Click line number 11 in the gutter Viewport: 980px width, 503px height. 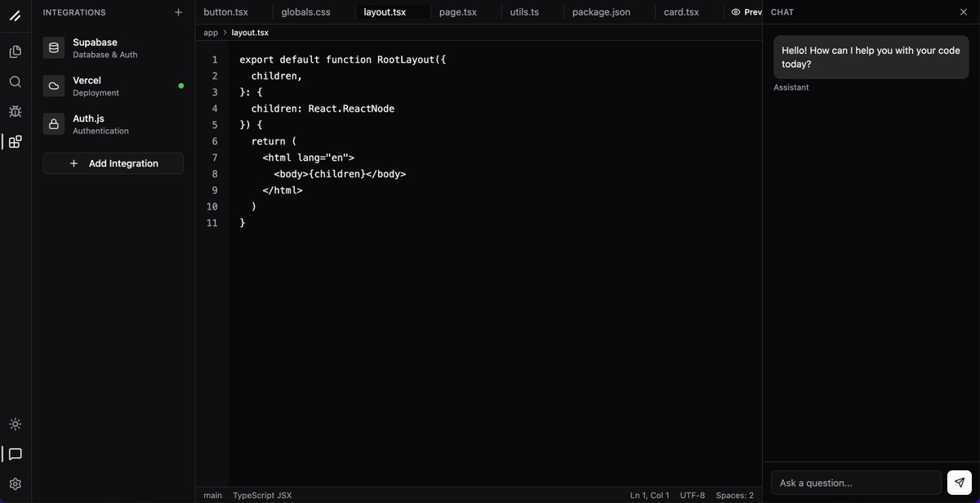pyautogui.click(x=212, y=223)
